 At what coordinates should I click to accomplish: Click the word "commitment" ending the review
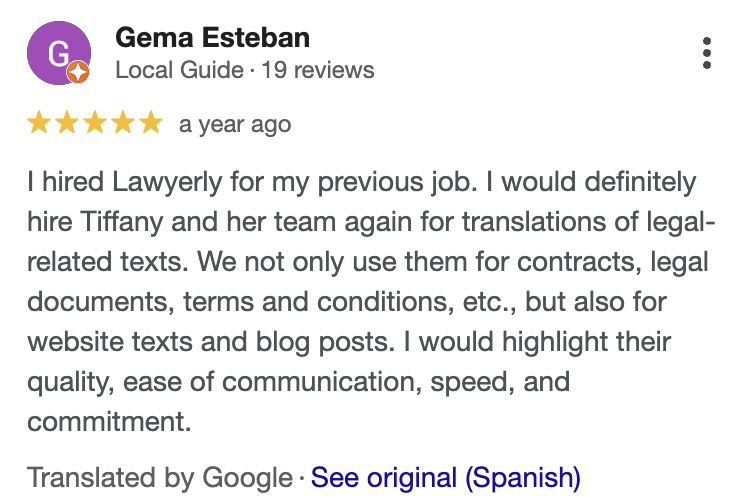pos(108,421)
